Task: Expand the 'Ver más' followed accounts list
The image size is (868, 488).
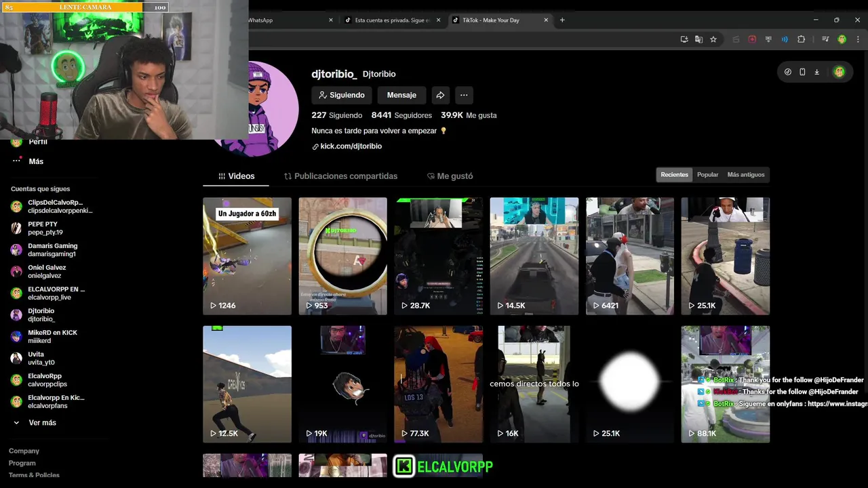Action: (x=35, y=423)
